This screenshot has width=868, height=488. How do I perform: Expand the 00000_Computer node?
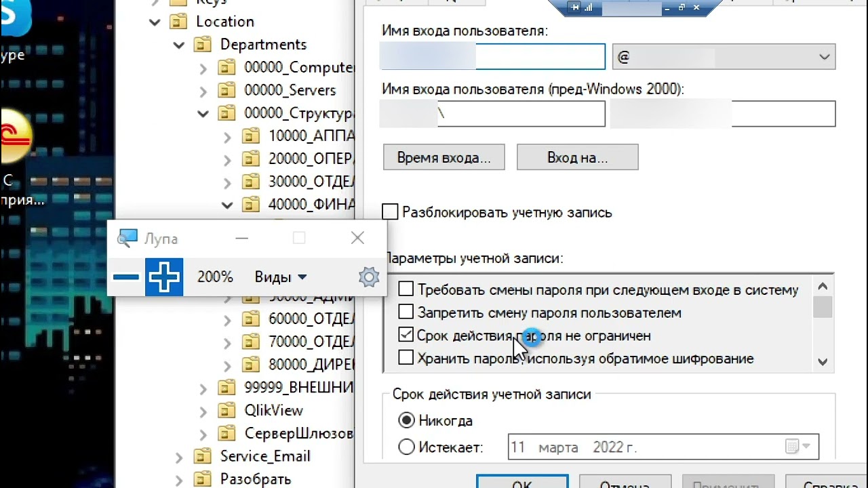(203, 68)
